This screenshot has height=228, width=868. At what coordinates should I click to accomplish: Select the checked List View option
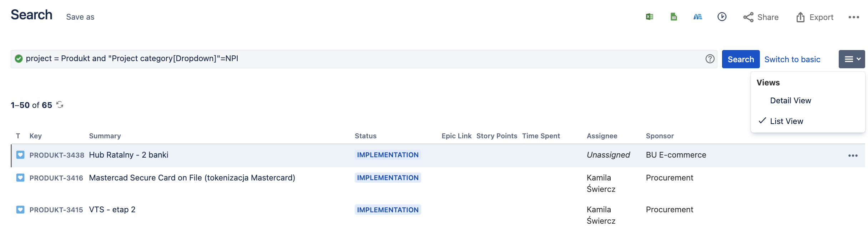[x=786, y=121]
